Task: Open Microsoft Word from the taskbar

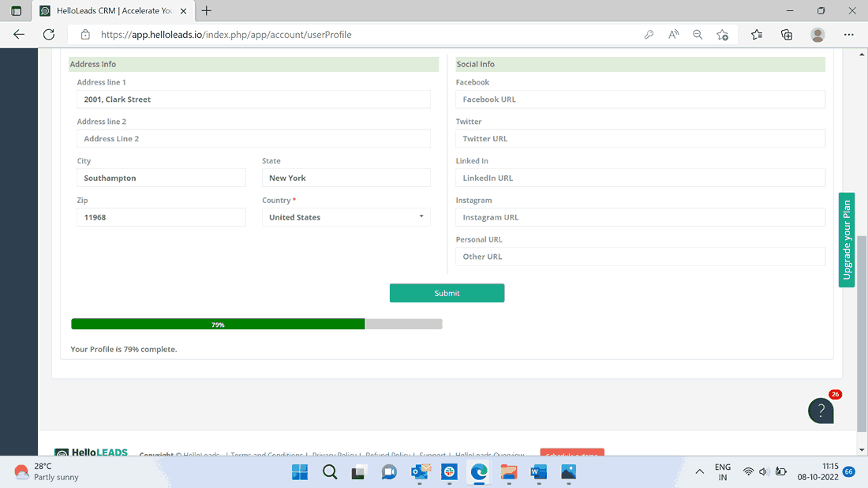Action: tap(538, 472)
